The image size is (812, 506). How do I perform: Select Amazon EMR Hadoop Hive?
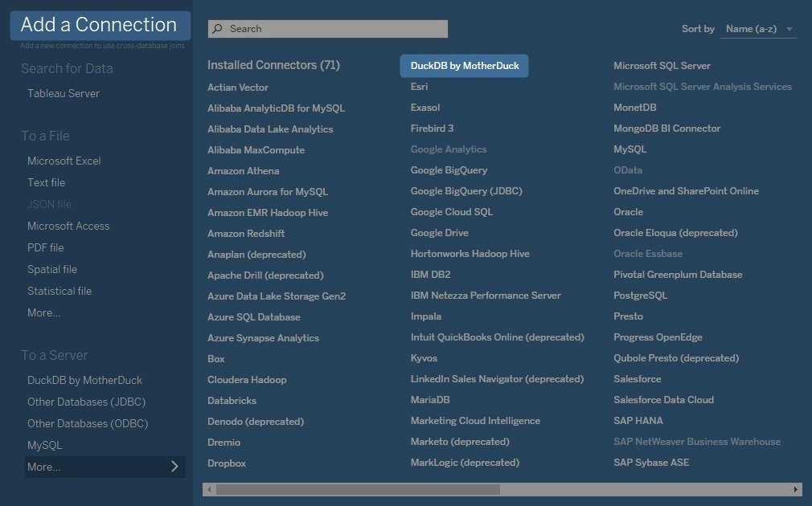pyautogui.click(x=267, y=213)
